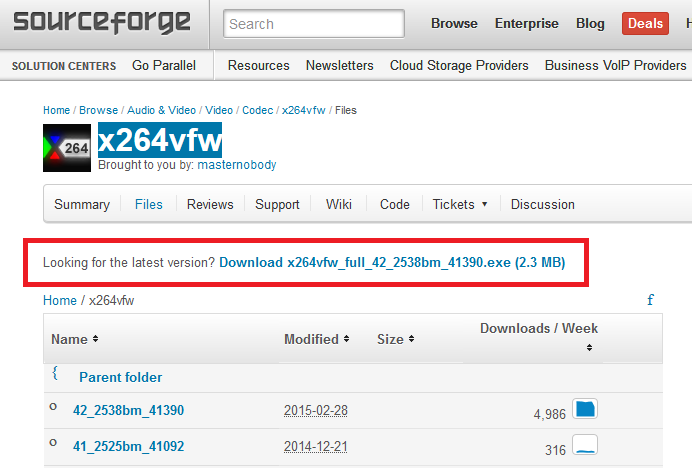Open the Files tab
The width and height of the screenshot is (692, 468).
click(x=149, y=204)
